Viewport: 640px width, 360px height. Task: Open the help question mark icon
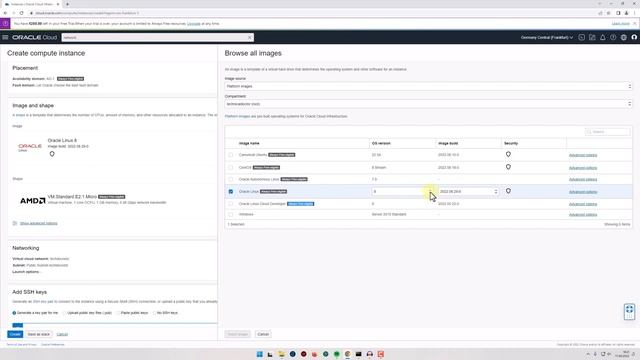click(x=613, y=37)
